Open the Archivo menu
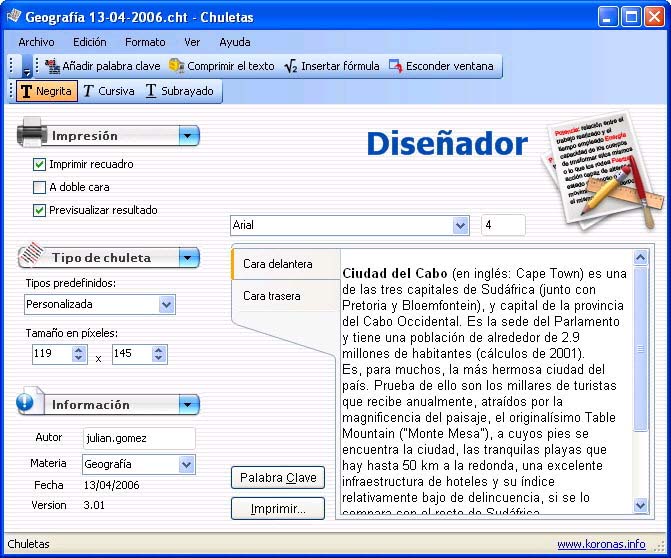The height and width of the screenshot is (558, 671). coord(36,42)
